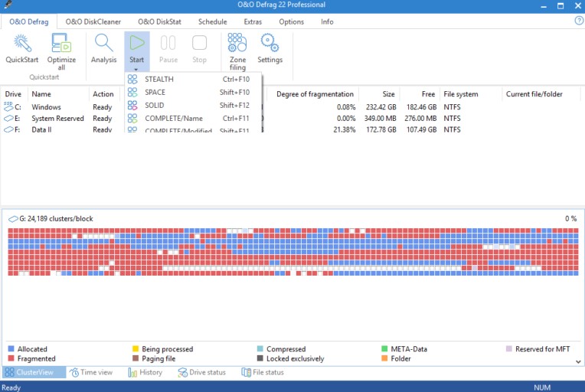
Task: Click the G: drive icon in cluster view
Action: 14,219
